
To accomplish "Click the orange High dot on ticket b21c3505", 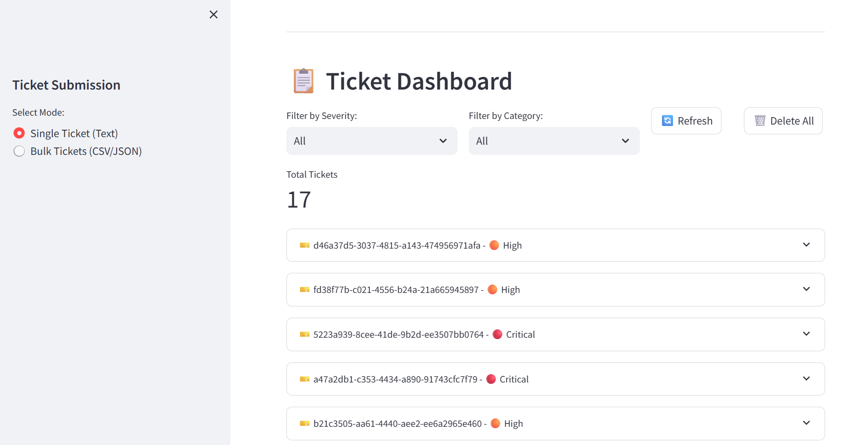I will point(495,424).
